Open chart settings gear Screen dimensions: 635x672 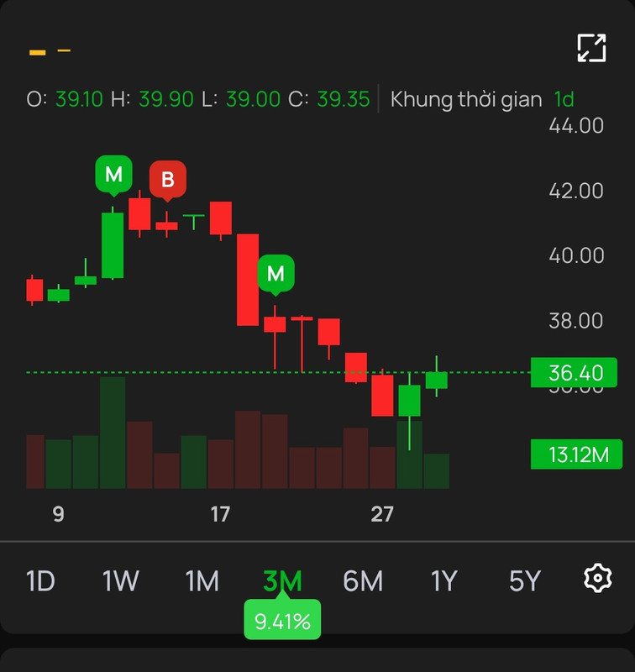click(x=598, y=578)
